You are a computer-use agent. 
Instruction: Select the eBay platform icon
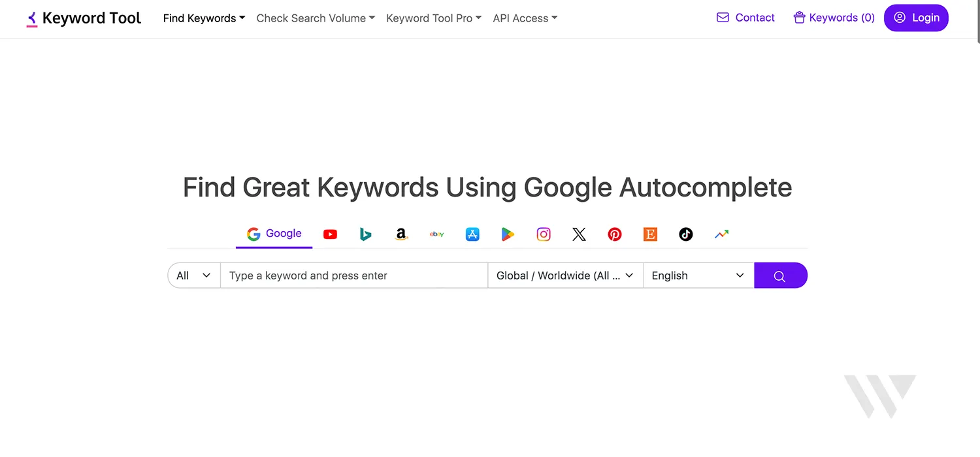point(437,234)
